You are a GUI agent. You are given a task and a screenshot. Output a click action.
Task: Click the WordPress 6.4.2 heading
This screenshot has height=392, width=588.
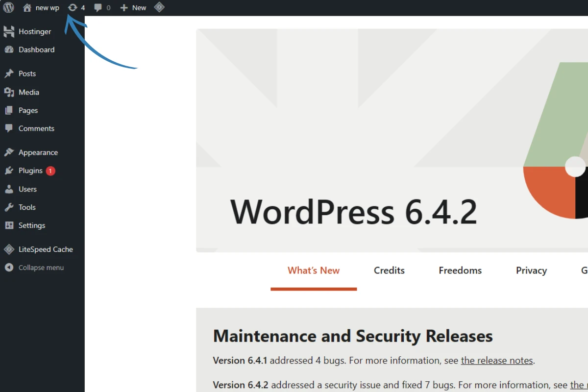[354, 212]
